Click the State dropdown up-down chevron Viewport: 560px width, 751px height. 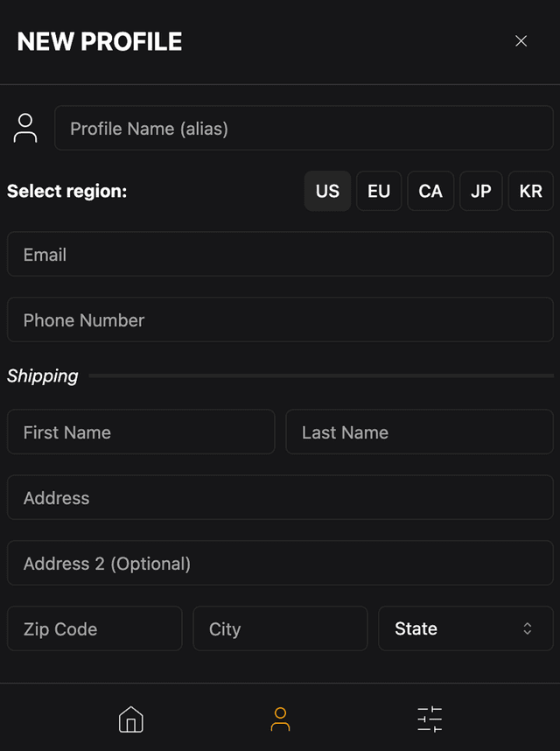click(527, 628)
